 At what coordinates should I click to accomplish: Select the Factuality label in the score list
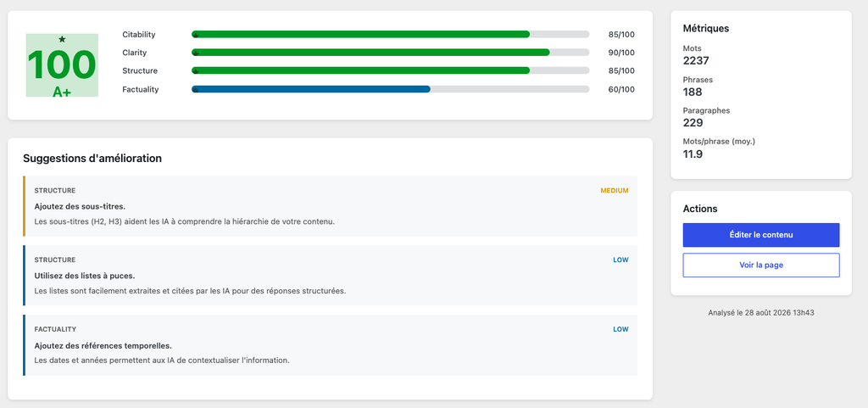141,89
